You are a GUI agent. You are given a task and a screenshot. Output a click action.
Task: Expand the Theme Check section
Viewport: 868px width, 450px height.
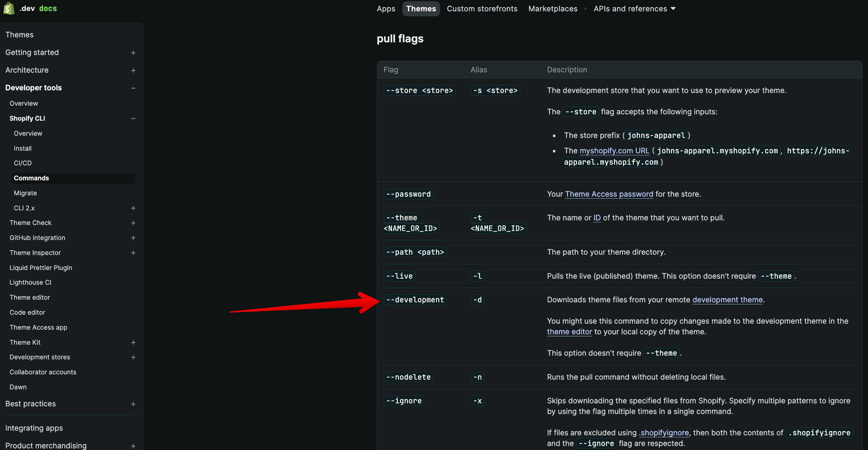[x=133, y=223]
